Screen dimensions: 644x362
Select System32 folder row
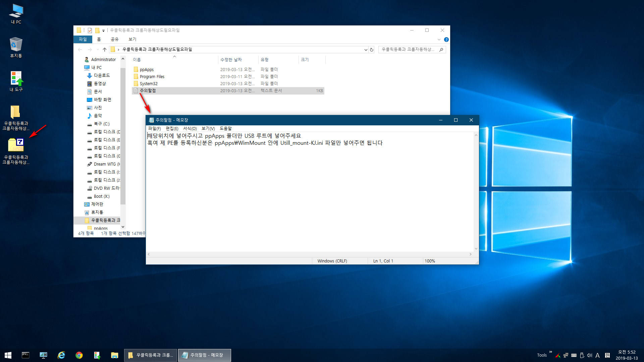(228, 84)
